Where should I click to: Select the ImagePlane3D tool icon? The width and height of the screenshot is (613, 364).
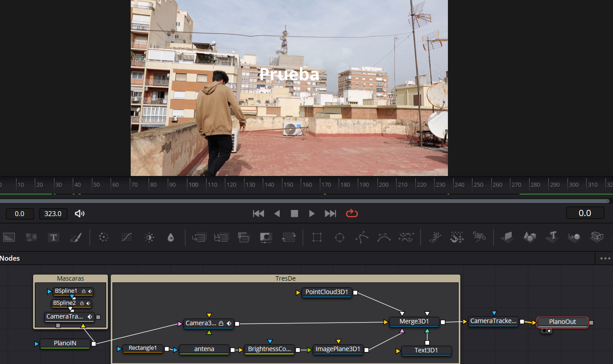click(x=507, y=237)
